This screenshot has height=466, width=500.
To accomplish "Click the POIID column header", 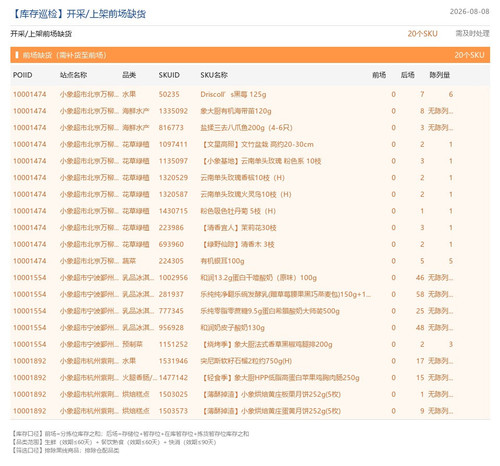I will tap(23, 75).
